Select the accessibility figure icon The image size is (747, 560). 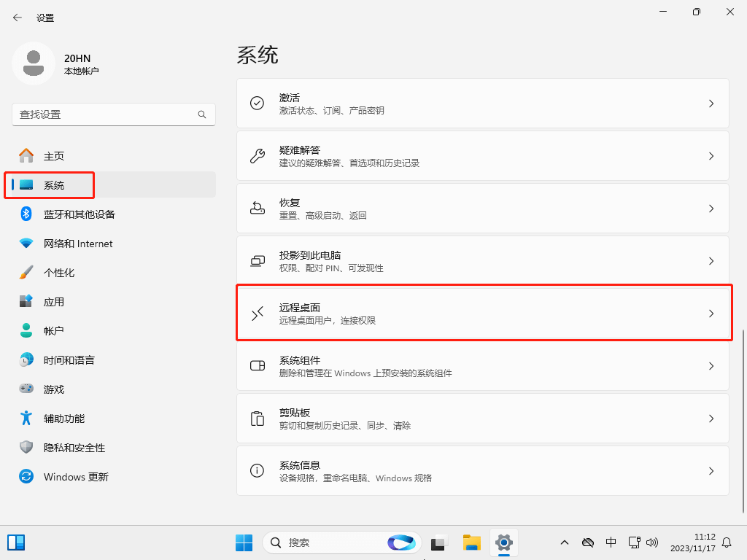26,418
